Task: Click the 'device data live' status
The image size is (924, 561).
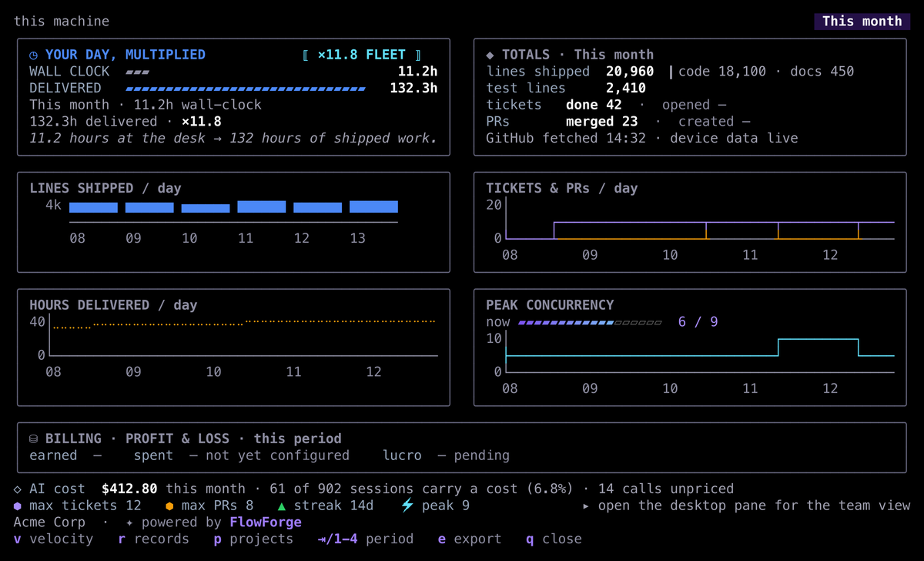Action: pos(734,139)
